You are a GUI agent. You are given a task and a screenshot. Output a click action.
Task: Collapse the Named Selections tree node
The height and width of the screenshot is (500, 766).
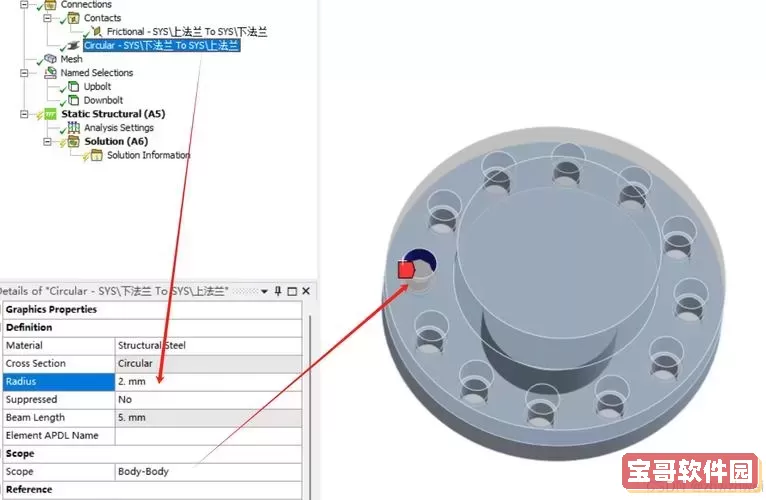[x=24, y=73]
